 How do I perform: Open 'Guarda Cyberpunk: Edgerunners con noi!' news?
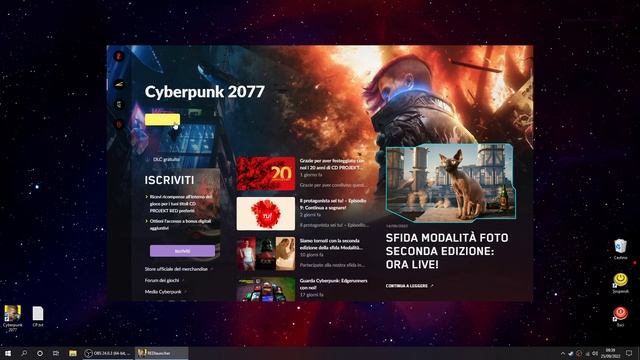(333, 284)
